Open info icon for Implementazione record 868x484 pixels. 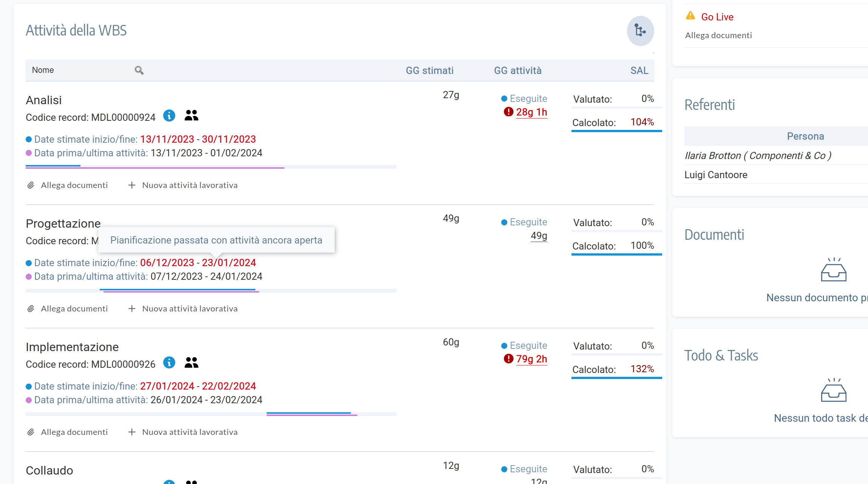tap(169, 362)
